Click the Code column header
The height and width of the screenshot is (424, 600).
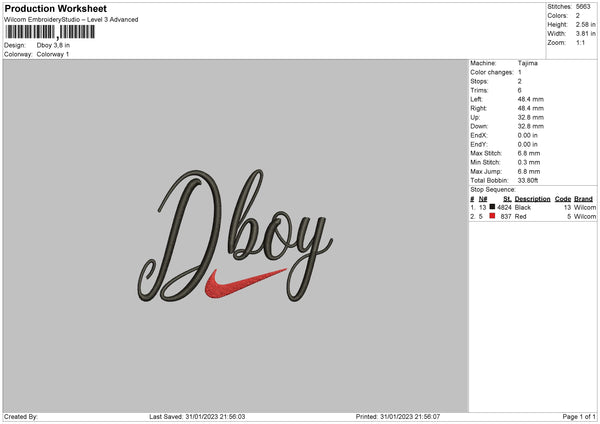(x=562, y=199)
